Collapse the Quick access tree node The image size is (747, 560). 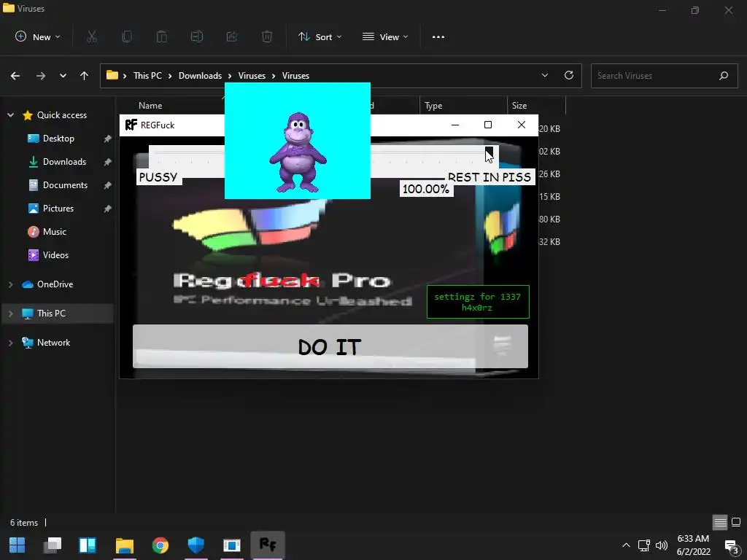point(10,115)
